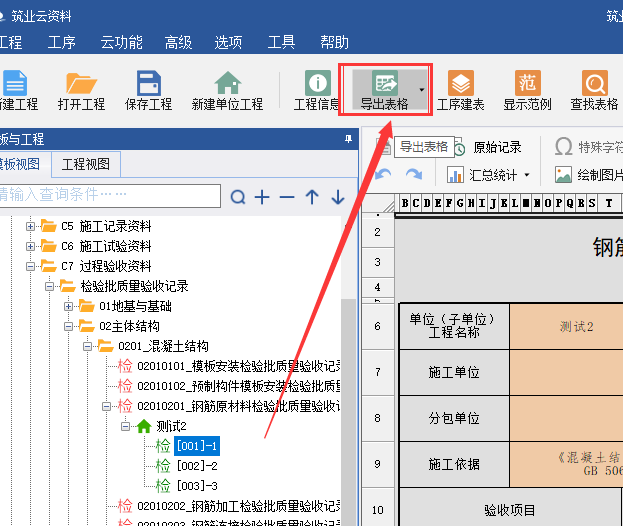Click the 新建单位工程 house icon

227,91
